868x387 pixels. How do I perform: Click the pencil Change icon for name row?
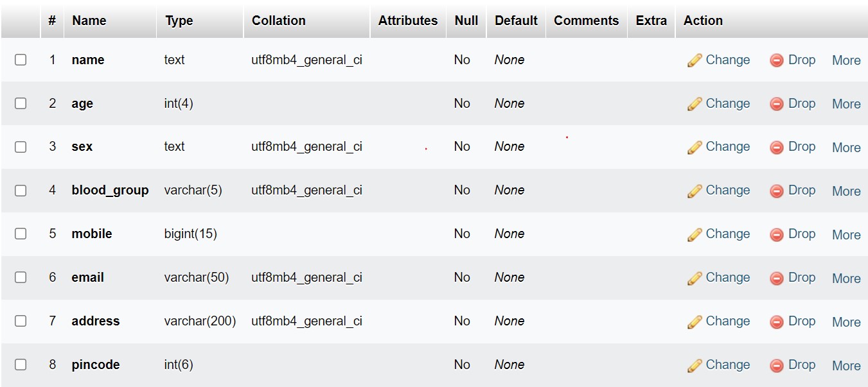(x=694, y=60)
